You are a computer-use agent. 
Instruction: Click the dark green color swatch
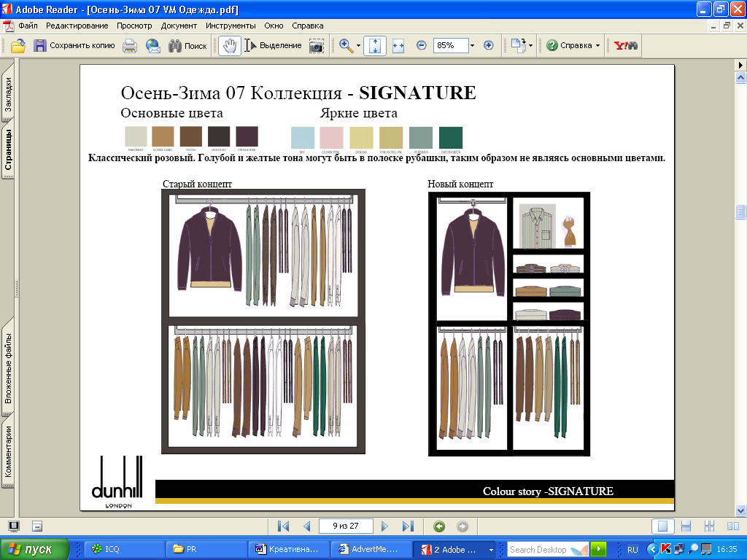click(x=451, y=138)
